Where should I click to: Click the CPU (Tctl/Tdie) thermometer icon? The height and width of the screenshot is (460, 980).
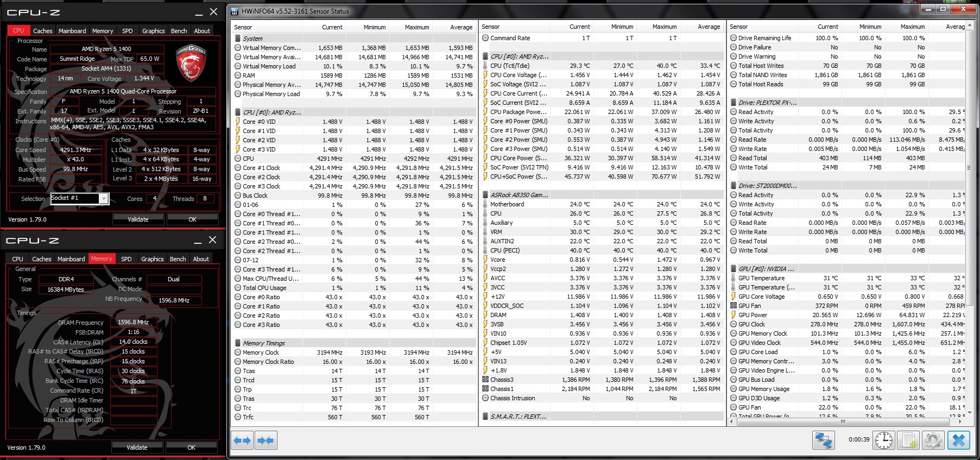point(485,66)
